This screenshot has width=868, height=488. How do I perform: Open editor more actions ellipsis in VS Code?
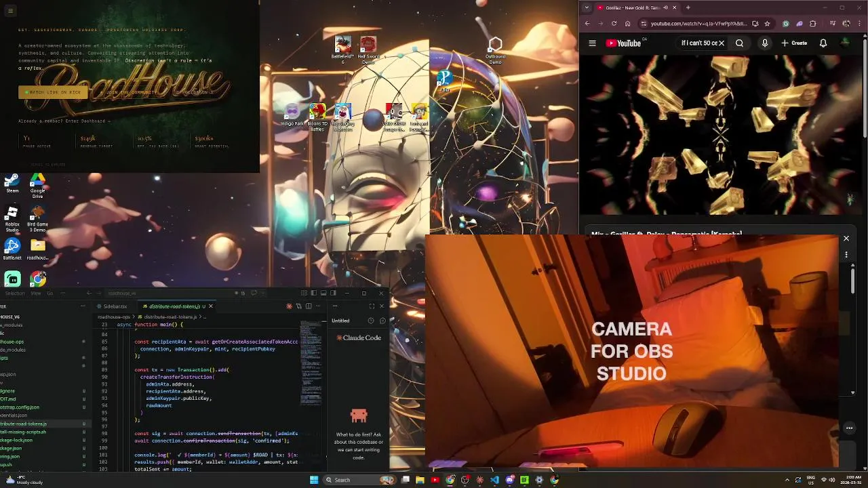click(x=319, y=306)
